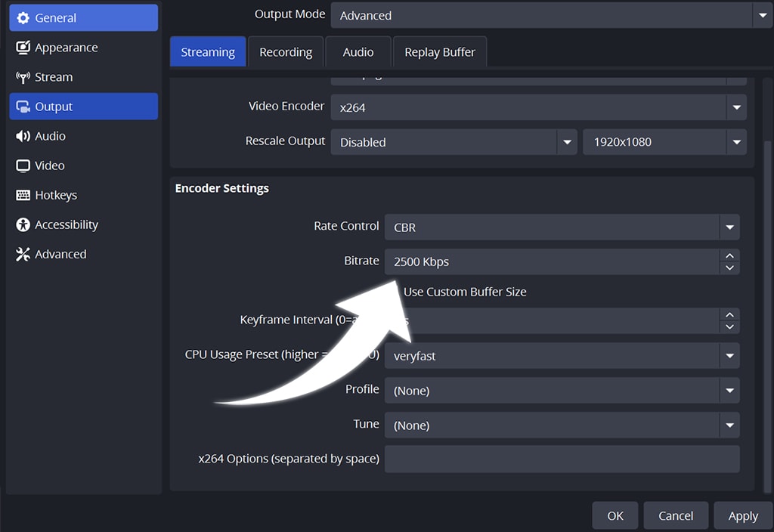Expand the Video Encoder dropdown
Viewport: 774px width, 532px height.
pyautogui.click(x=736, y=107)
